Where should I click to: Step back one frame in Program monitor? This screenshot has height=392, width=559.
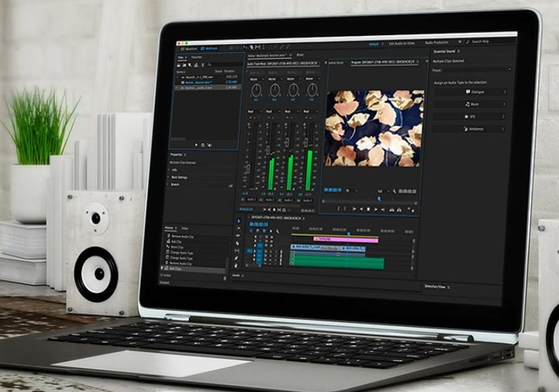click(361, 210)
